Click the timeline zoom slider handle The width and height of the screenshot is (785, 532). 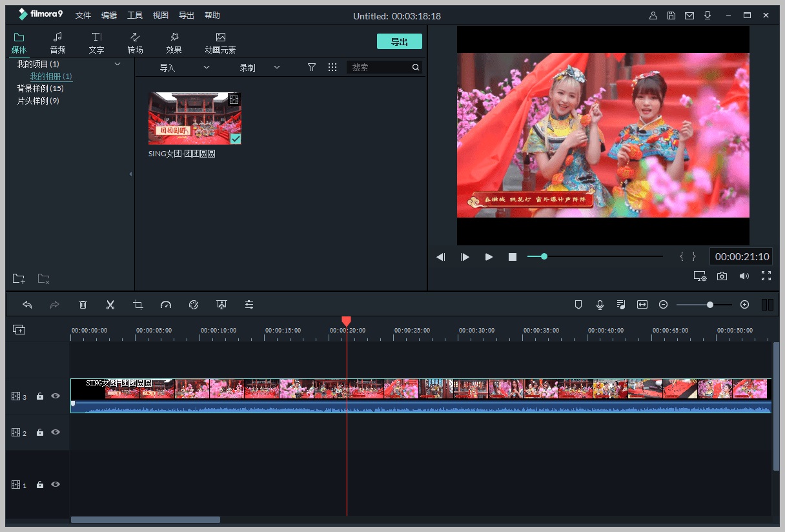710,305
